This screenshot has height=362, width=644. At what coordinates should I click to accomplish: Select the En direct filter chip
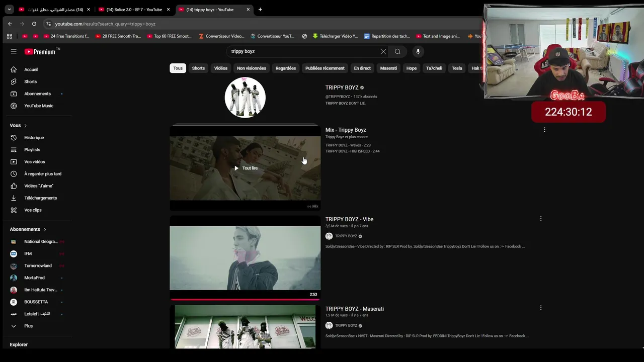(x=362, y=68)
